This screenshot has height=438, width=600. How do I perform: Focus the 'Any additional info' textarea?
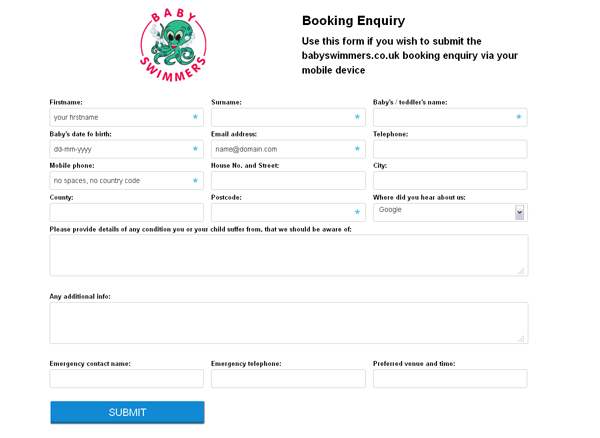(288, 323)
